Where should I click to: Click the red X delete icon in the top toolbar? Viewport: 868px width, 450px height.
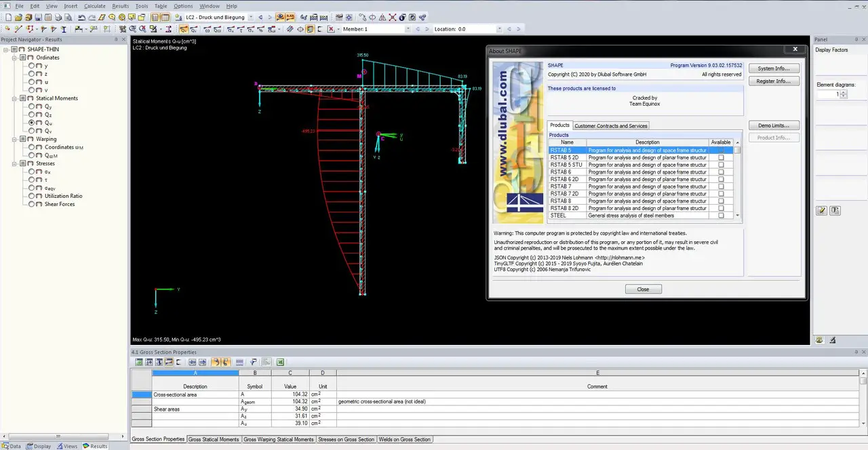[331, 29]
